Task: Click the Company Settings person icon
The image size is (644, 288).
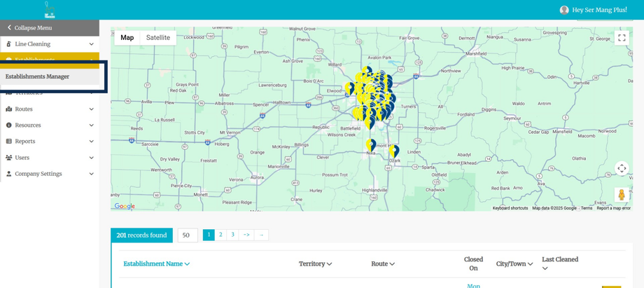Action: click(x=8, y=174)
